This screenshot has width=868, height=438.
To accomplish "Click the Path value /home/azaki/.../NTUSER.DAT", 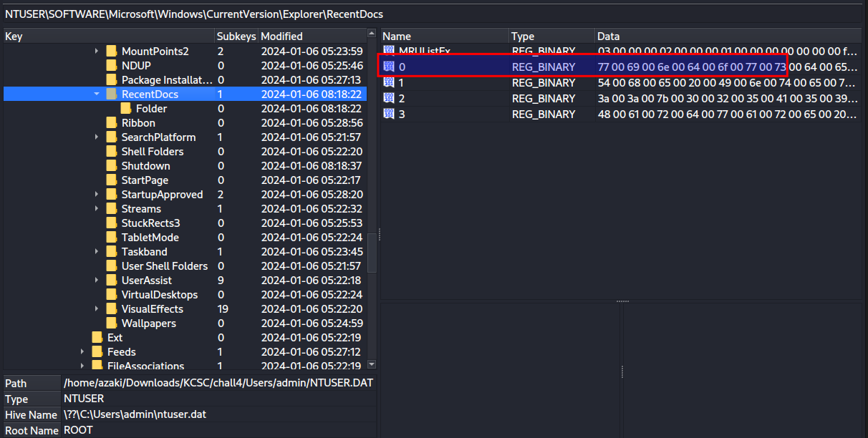I will coord(218,383).
